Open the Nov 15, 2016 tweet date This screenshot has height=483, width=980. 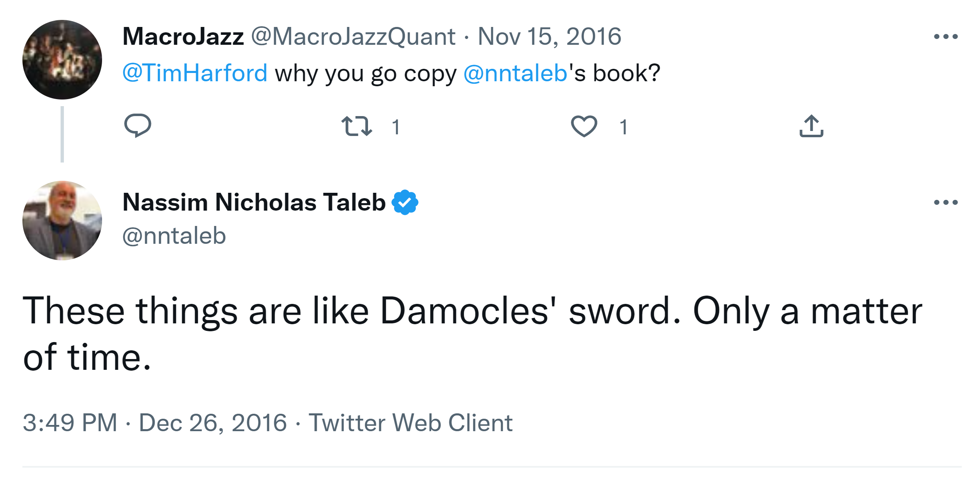click(x=549, y=36)
